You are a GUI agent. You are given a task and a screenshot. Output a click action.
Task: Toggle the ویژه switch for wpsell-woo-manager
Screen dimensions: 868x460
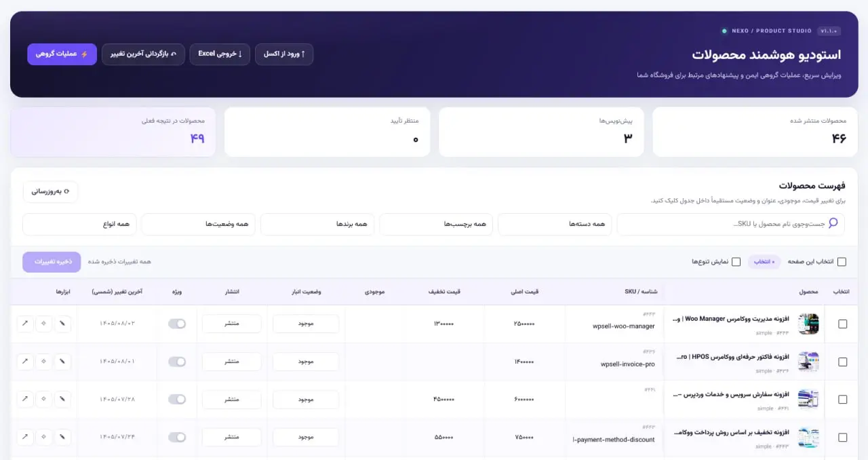177,324
